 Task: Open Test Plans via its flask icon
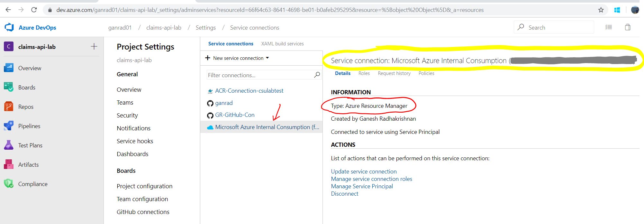coord(9,145)
